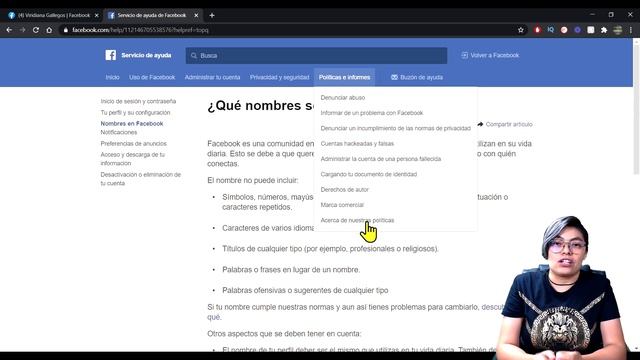This screenshot has width=640, height=360.
Task: Open Tu perfil y su configuración link
Action: pos(136,112)
